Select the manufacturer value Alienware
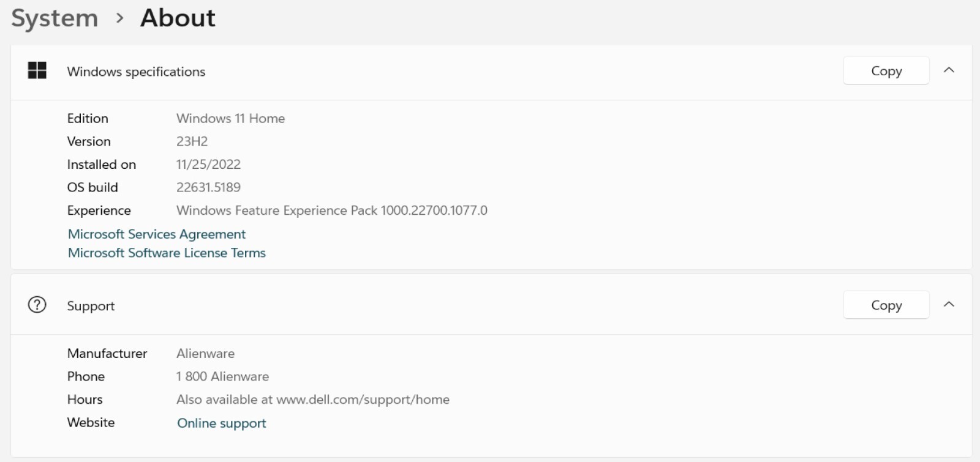The image size is (980, 462). point(205,354)
